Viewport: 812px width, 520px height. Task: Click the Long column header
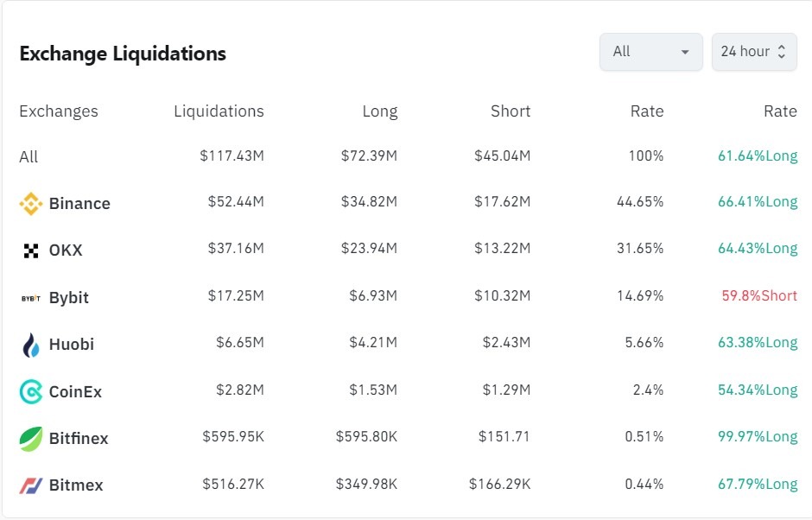[x=380, y=111]
